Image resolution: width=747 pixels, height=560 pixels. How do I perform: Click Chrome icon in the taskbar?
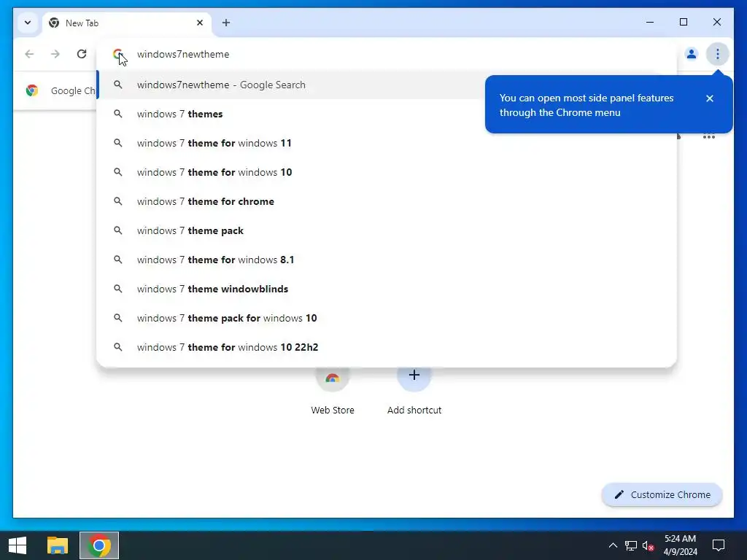[99, 545]
